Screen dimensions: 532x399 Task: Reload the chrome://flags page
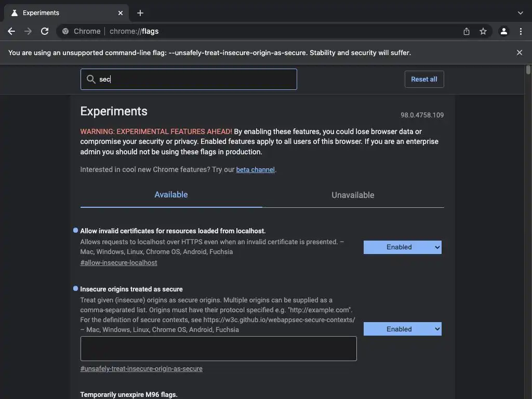(45, 31)
